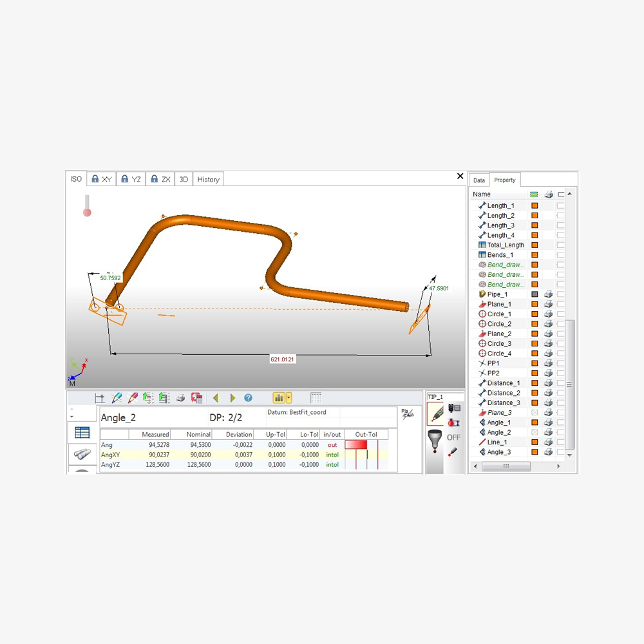Open the History tab
Screen dimensions: 644x644
click(x=208, y=180)
